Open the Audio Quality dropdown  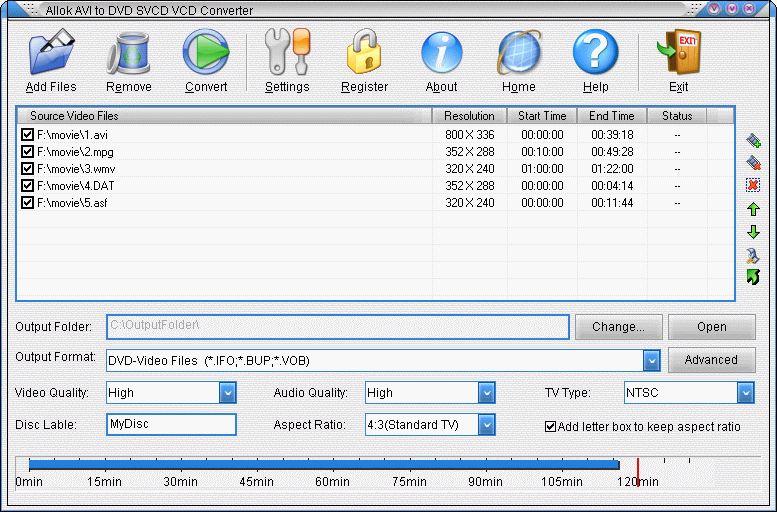[x=487, y=393]
